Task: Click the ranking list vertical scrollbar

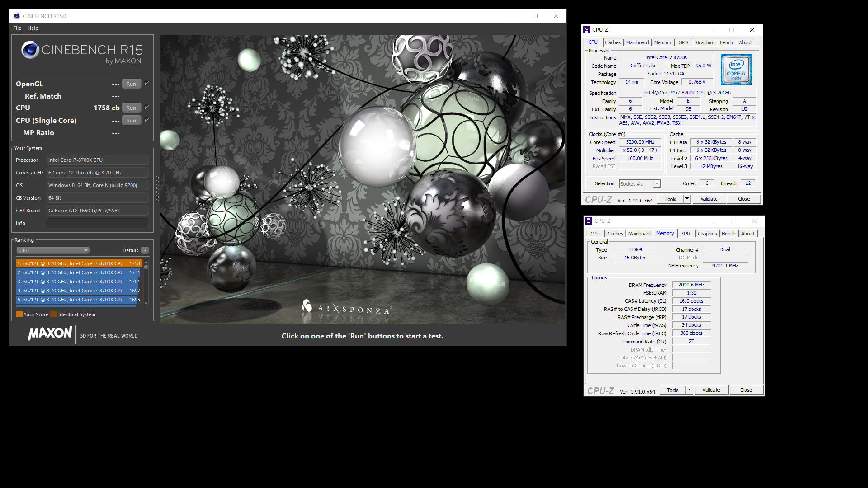Action: pos(146,283)
